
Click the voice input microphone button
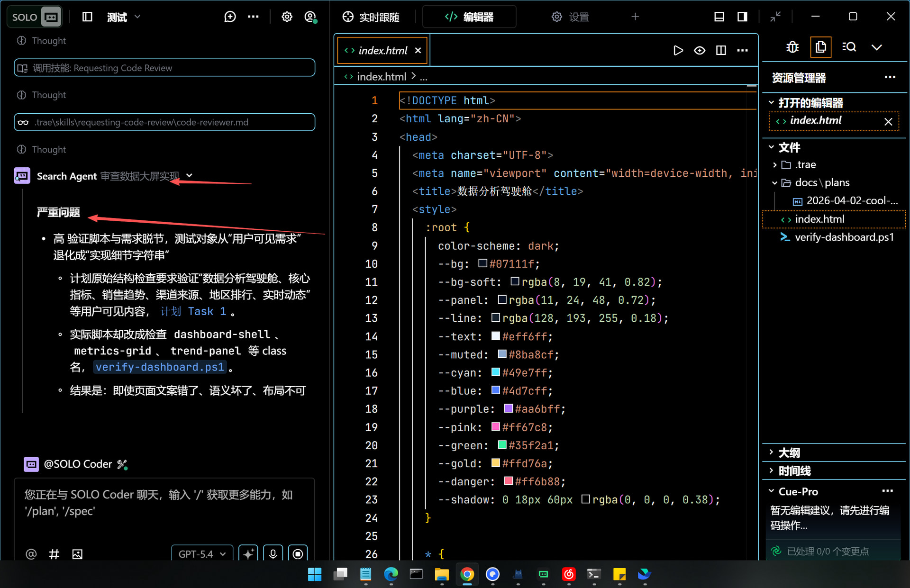[273, 553]
